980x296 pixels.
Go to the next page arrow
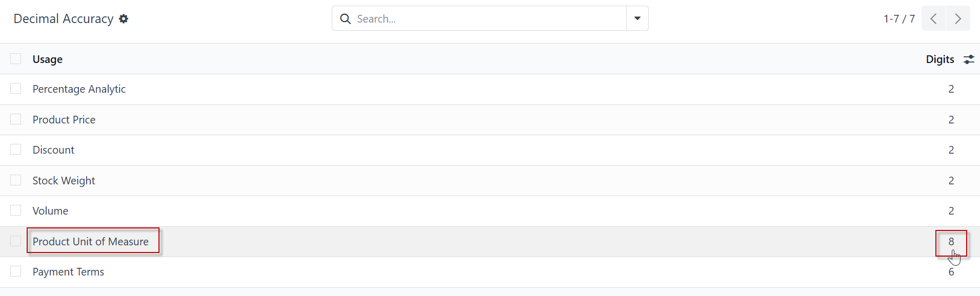tap(957, 19)
